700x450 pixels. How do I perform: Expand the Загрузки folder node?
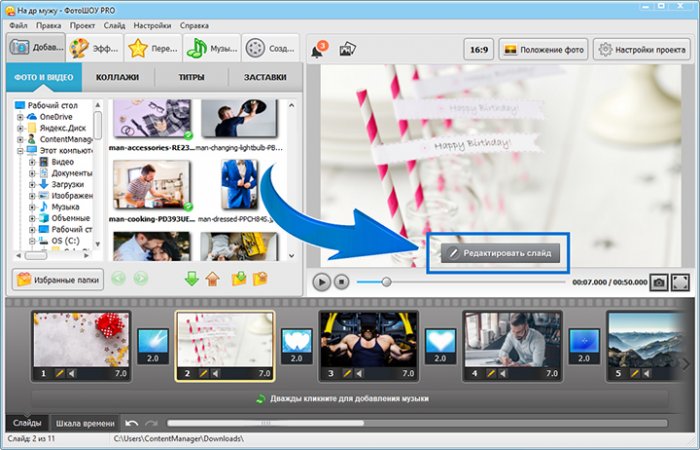(x=32, y=184)
